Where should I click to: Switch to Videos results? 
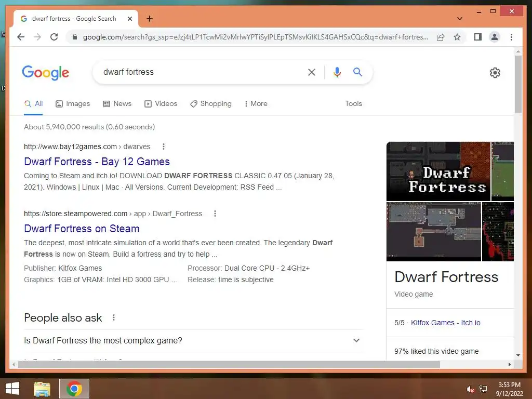[161, 104]
